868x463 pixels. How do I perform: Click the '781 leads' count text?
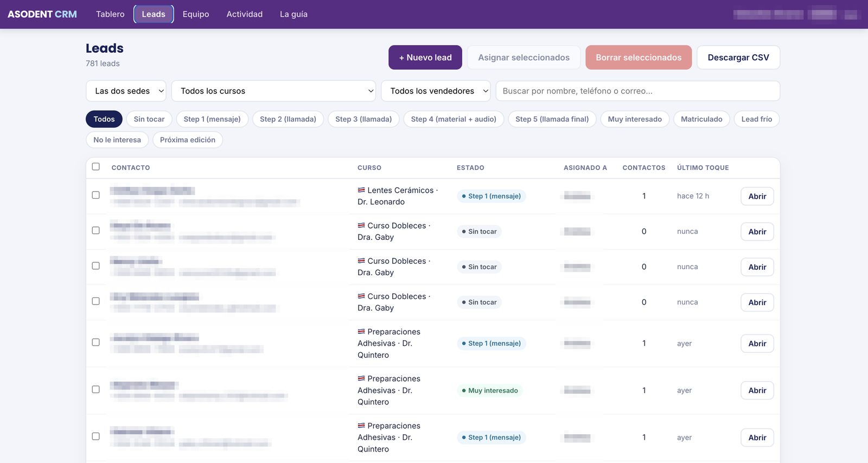pos(103,64)
